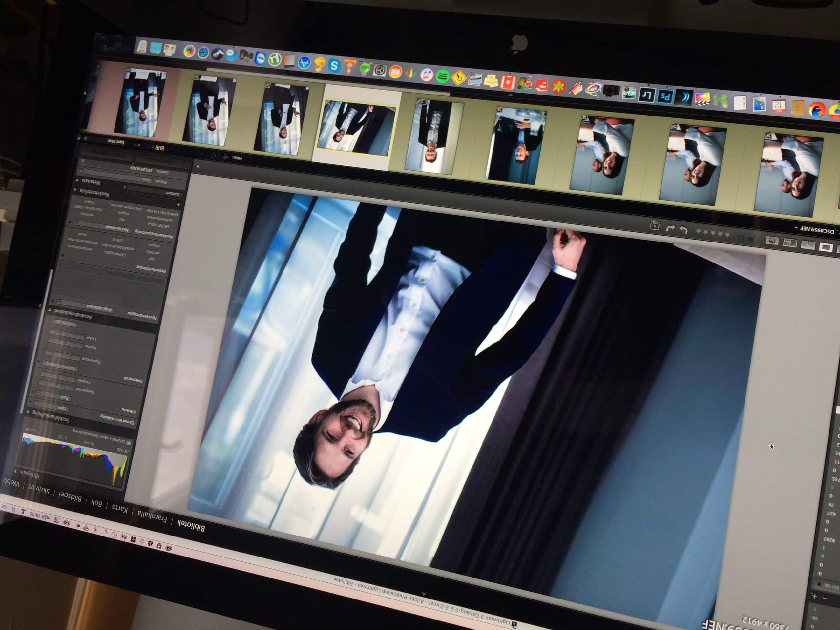Launch Steam from the Dock
Image resolution: width=840 pixels, height=630 pixels.
(x=218, y=54)
